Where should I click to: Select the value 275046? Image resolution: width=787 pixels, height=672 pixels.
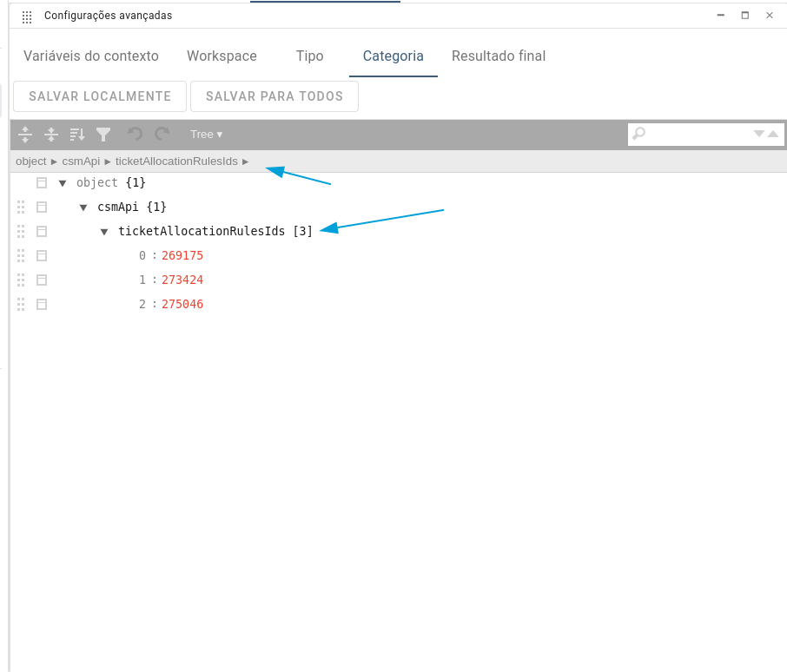pyautogui.click(x=182, y=305)
